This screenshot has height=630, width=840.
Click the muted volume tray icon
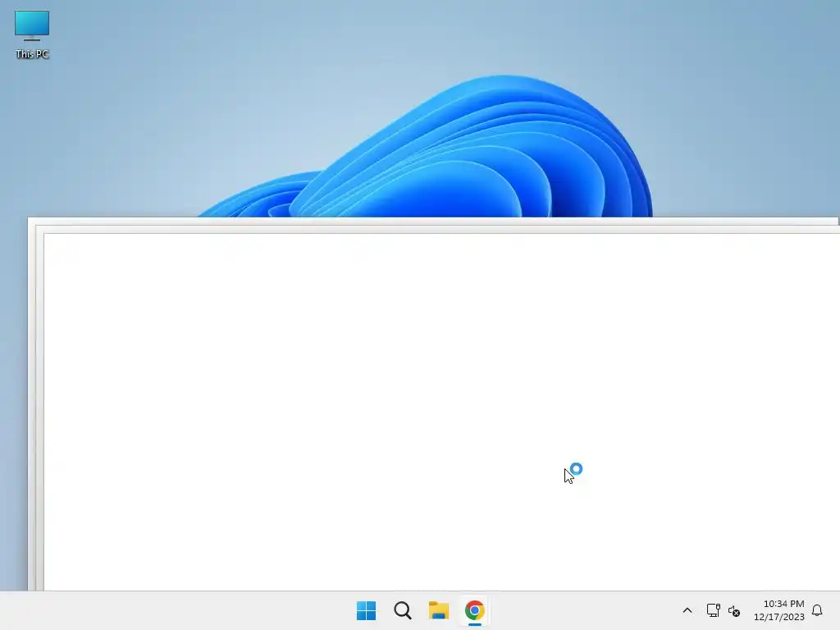[734, 610]
